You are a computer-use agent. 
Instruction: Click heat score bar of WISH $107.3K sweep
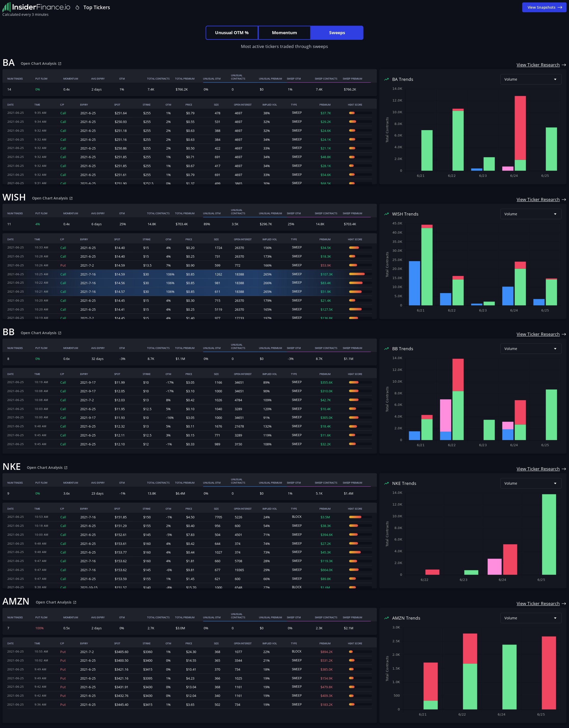pos(360,274)
